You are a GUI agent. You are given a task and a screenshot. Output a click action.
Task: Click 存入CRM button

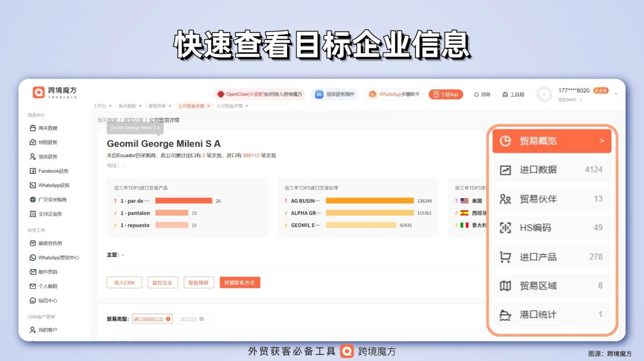tap(124, 283)
